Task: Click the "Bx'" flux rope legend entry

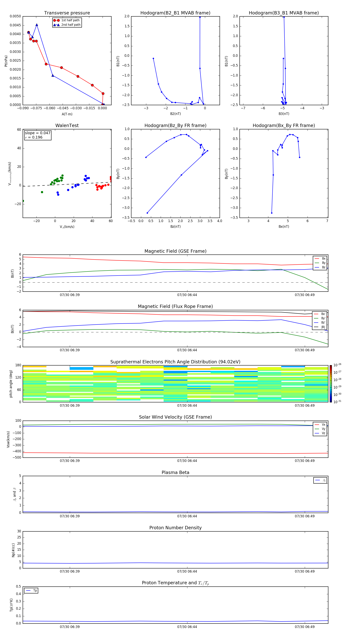Action: coord(320,314)
